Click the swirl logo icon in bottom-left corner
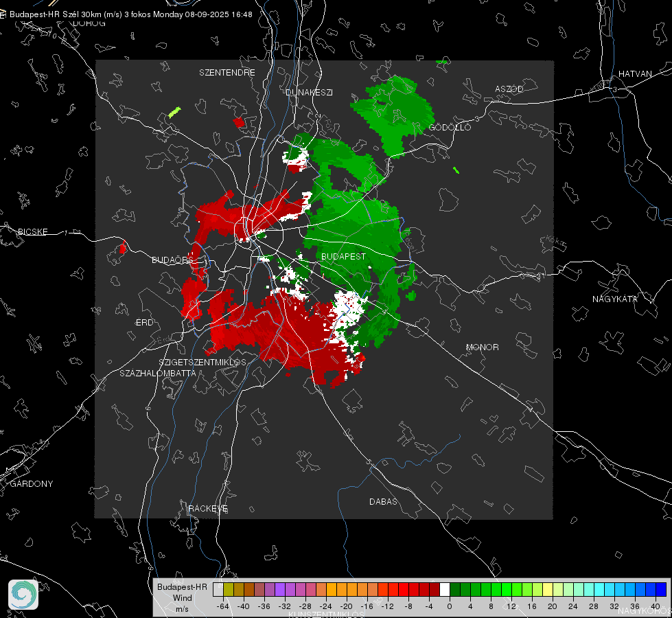The width and height of the screenshot is (672, 618). 23,595
